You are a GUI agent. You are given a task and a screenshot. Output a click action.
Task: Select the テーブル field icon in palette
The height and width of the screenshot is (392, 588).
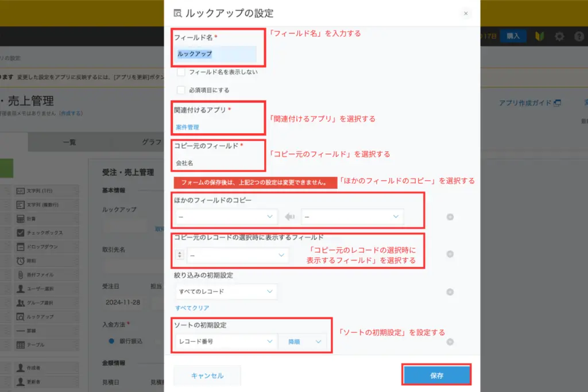[21, 345]
